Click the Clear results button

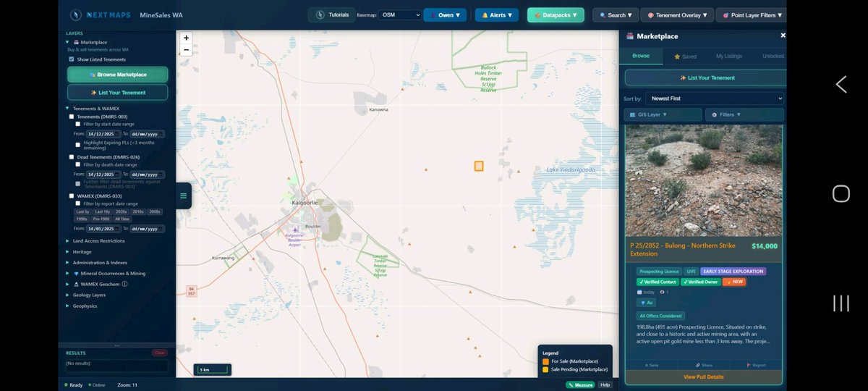point(160,353)
